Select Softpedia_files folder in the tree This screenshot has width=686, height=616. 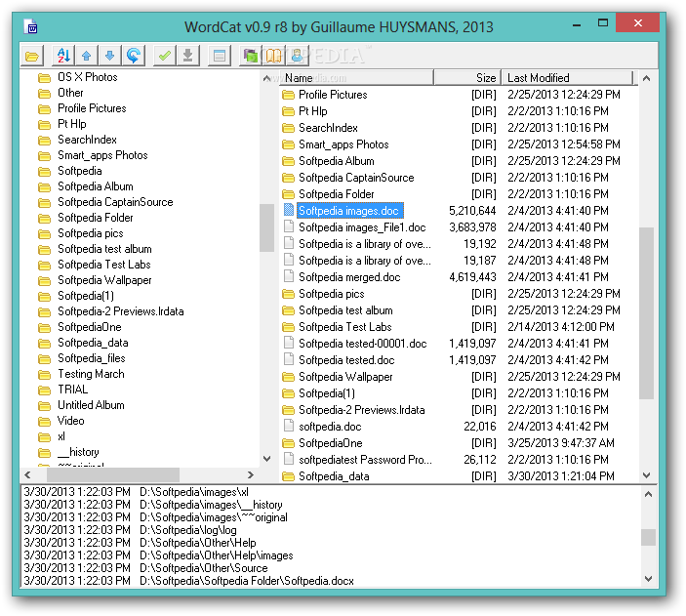92,358
